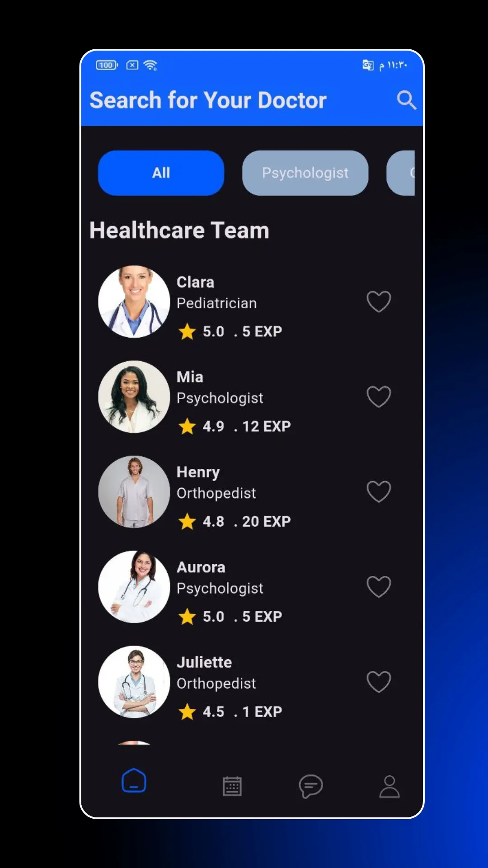Viewport: 488px width, 868px height.
Task: Tap the battery indicator icon
Action: (107, 65)
